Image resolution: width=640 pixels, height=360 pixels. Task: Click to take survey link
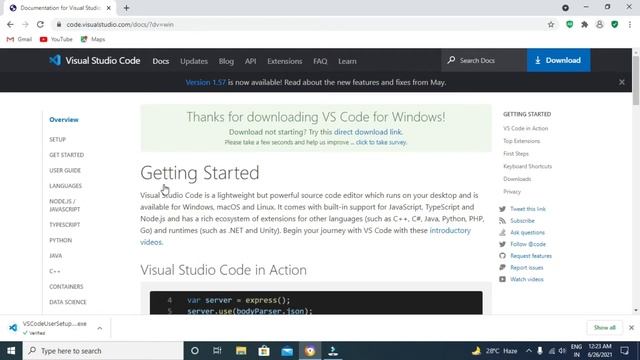click(381, 142)
